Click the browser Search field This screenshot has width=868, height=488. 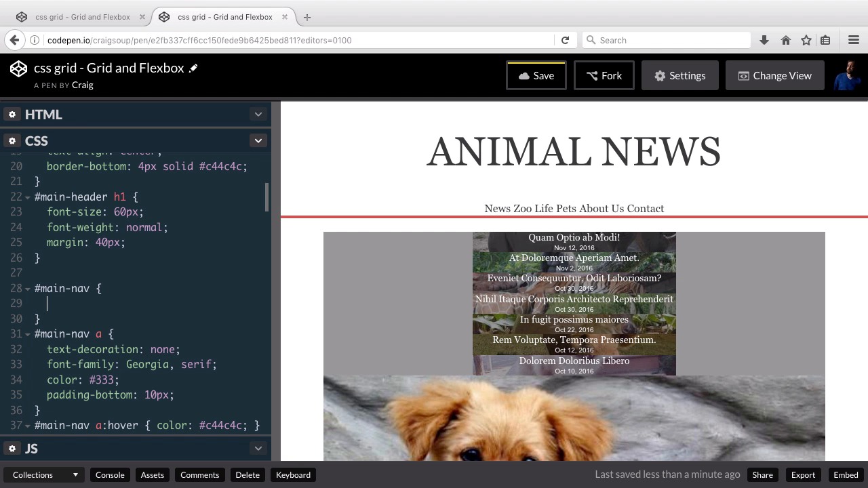pyautogui.click(x=667, y=40)
